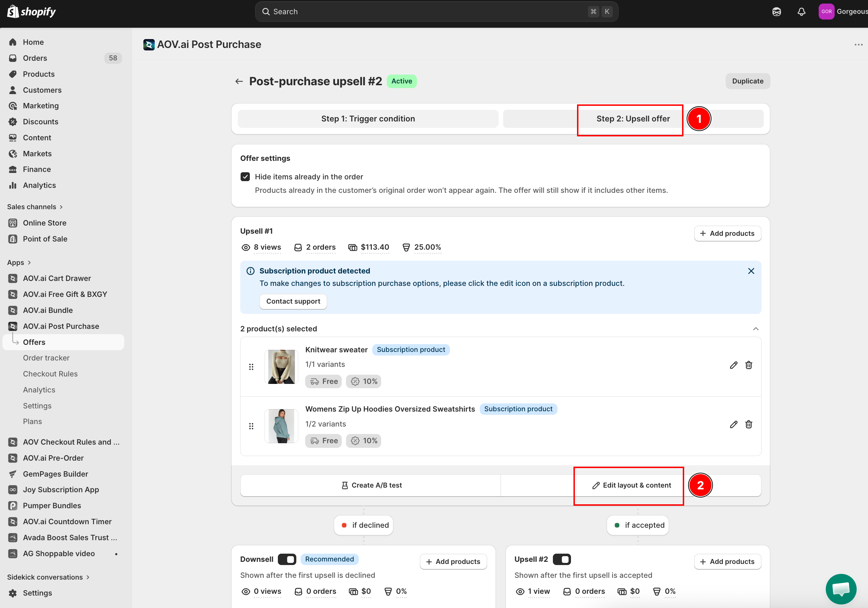
Task: Toggle Hide items already in the order checkbox
Action: 245,177
